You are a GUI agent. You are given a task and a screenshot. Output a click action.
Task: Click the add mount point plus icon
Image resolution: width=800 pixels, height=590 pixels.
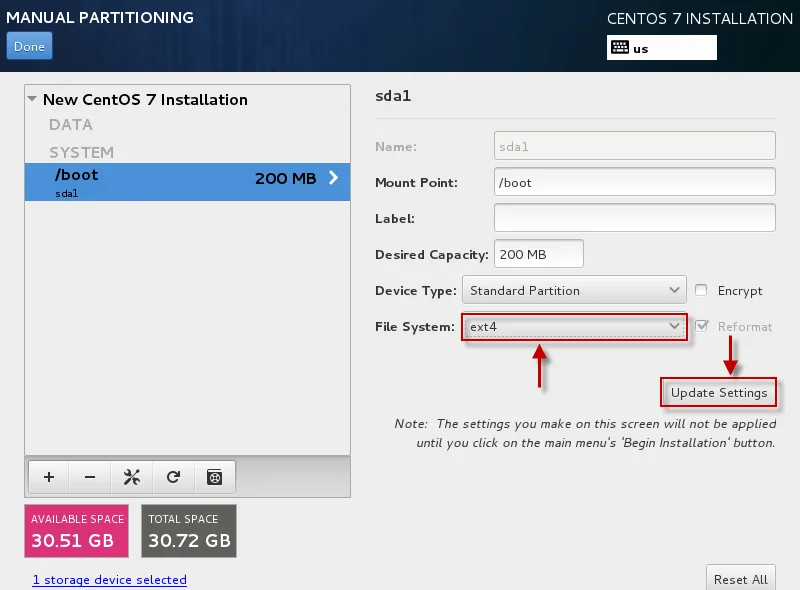(x=49, y=477)
